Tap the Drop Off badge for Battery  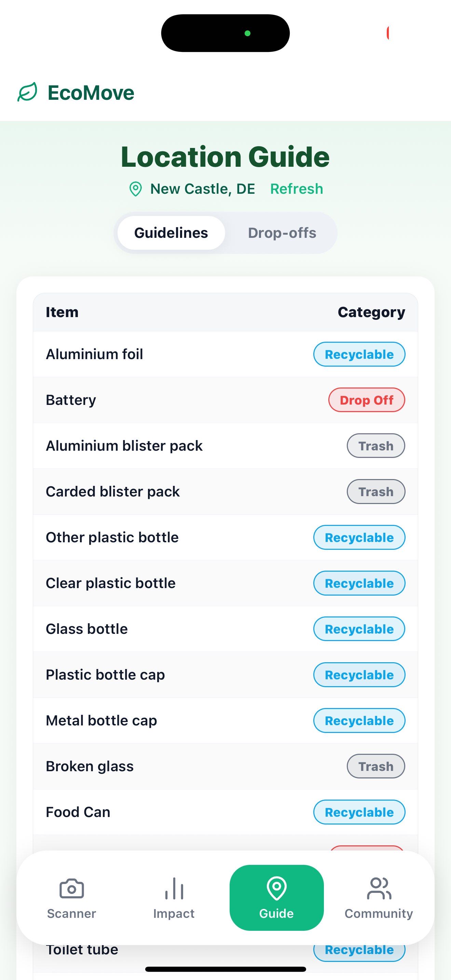point(367,400)
